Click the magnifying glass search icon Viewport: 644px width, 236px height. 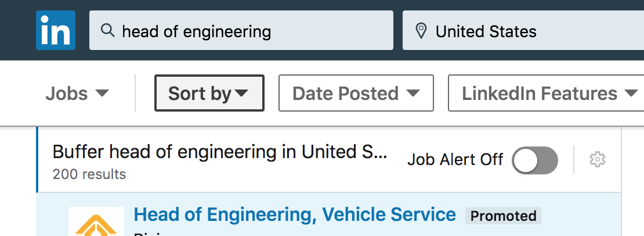[107, 30]
